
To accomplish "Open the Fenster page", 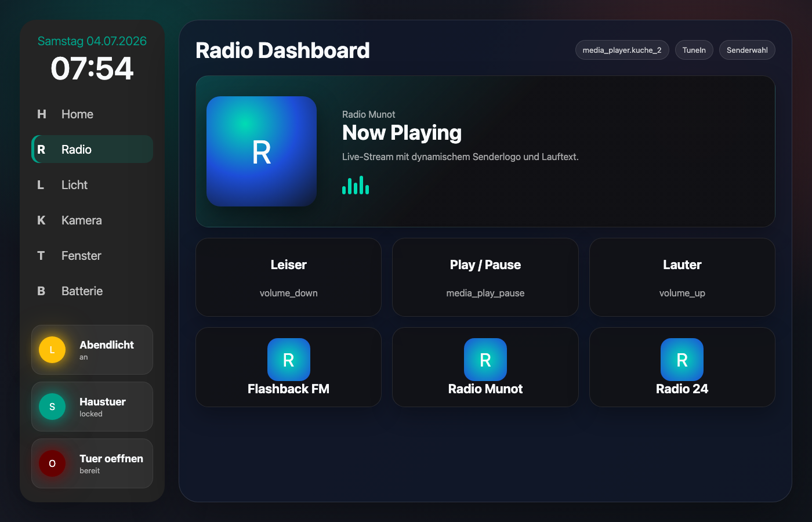I will pyautogui.click(x=92, y=256).
